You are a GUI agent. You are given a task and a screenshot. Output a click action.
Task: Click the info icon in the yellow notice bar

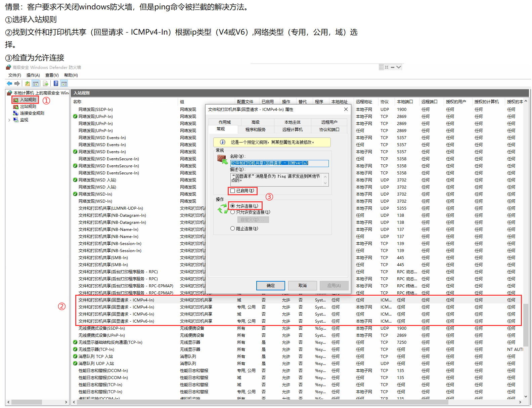tap(222, 142)
